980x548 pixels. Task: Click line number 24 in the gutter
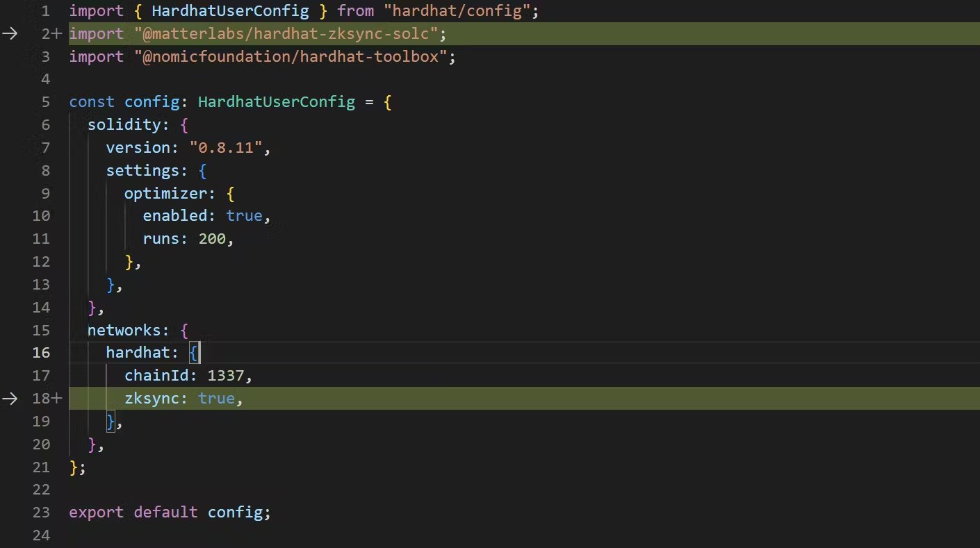click(x=41, y=535)
